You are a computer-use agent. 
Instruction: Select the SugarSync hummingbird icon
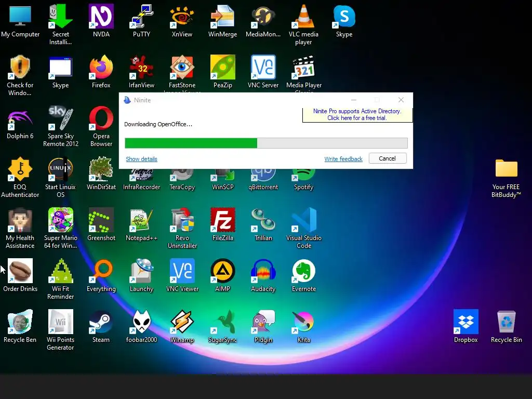click(222, 322)
